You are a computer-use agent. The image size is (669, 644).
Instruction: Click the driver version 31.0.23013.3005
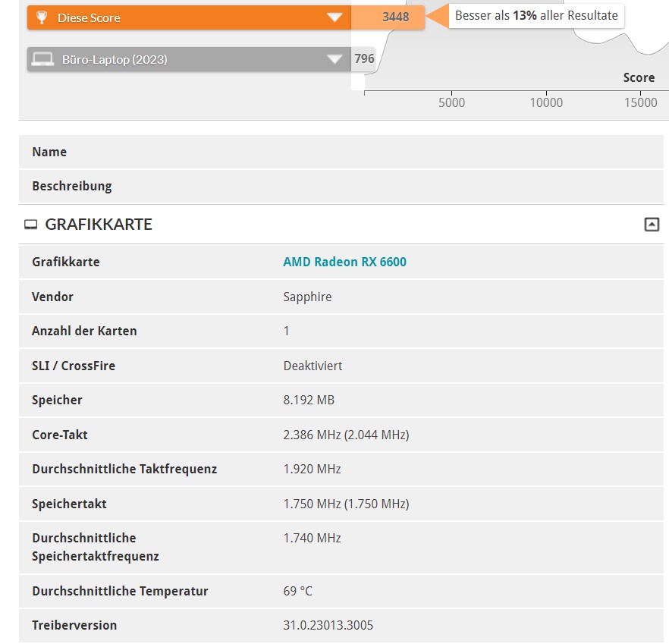pyautogui.click(x=328, y=625)
